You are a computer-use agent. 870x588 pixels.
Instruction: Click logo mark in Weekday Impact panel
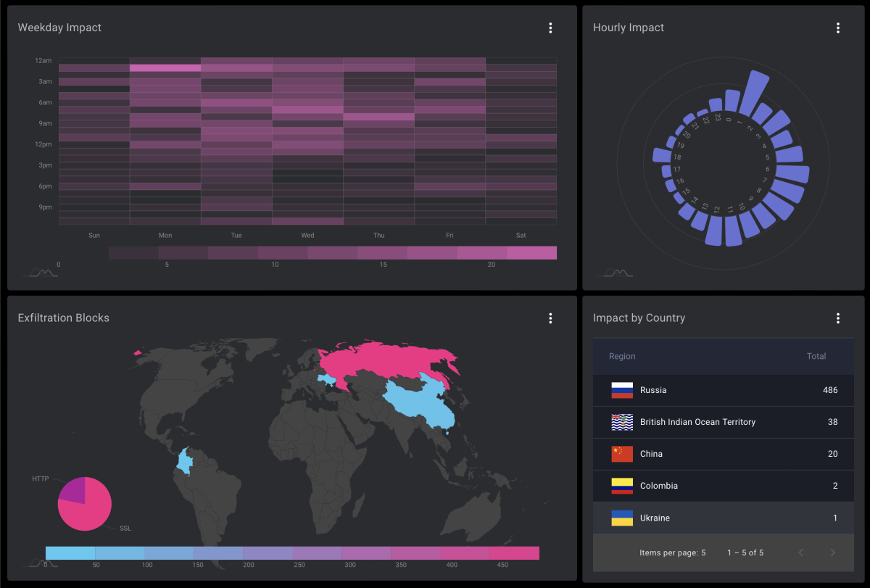point(39,273)
